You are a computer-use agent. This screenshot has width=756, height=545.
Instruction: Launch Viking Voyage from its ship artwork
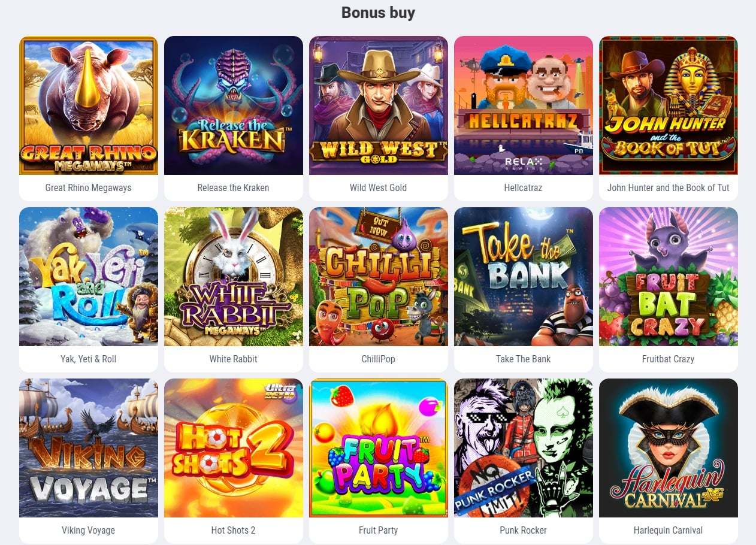pyautogui.click(x=89, y=448)
